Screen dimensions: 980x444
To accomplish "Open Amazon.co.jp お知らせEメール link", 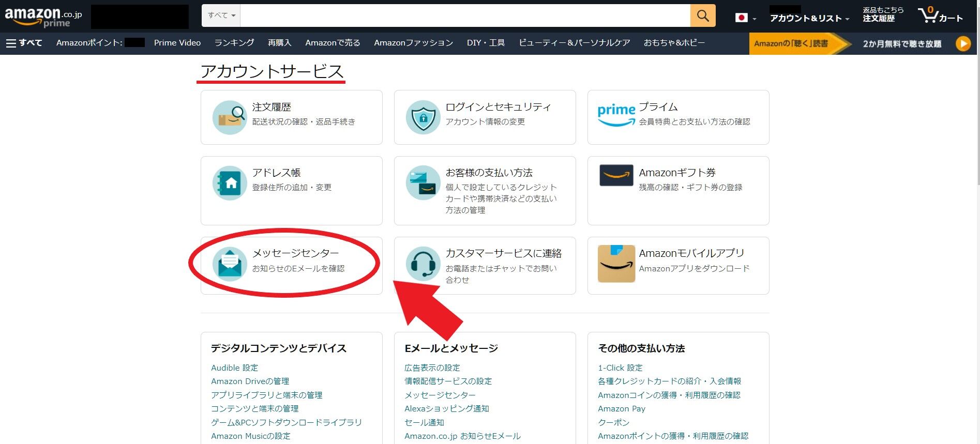I will point(462,436).
